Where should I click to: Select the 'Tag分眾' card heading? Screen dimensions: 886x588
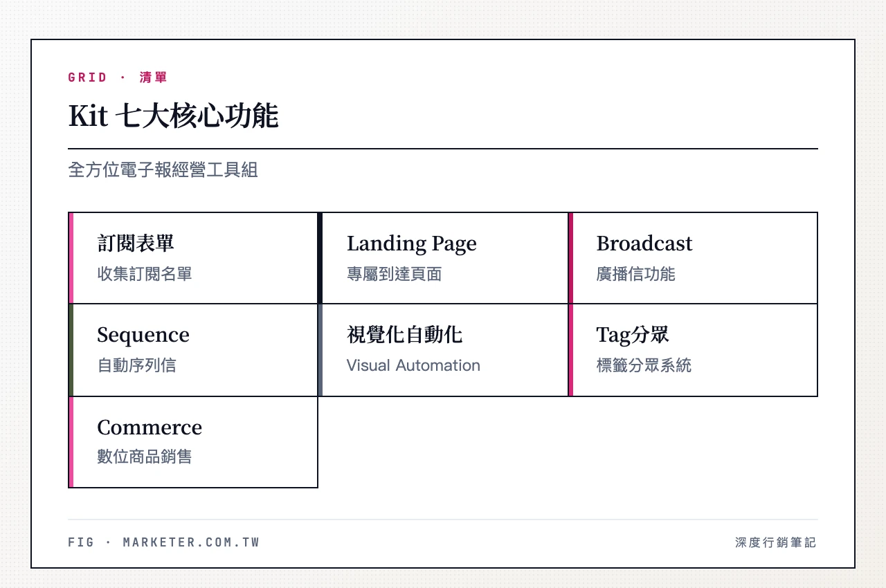(x=633, y=335)
